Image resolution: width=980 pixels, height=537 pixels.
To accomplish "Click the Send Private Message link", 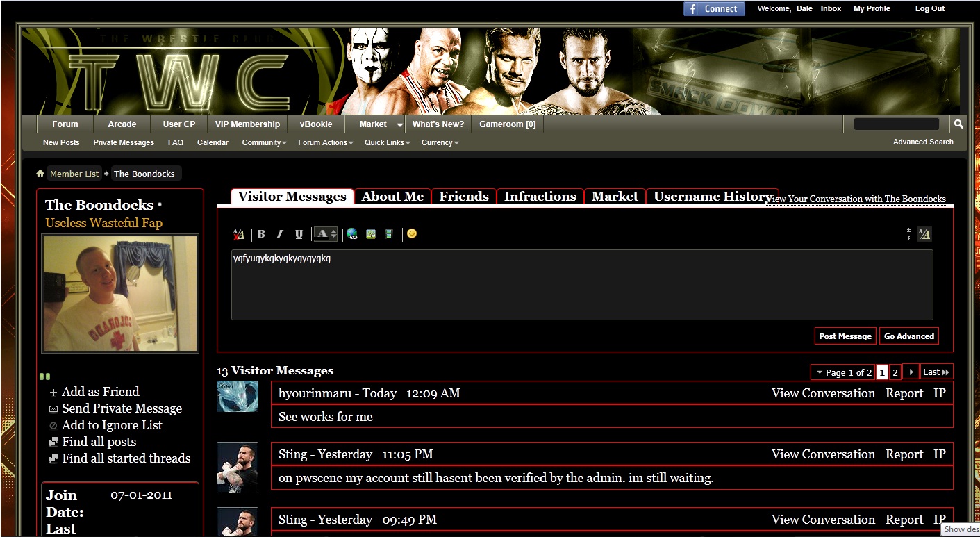I will pyautogui.click(x=122, y=408).
